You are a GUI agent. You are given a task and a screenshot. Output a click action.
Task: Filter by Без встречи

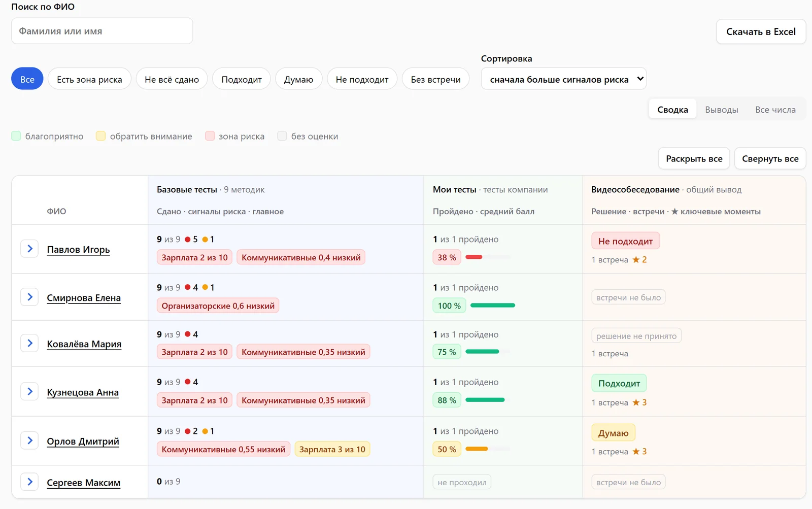[x=435, y=79]
